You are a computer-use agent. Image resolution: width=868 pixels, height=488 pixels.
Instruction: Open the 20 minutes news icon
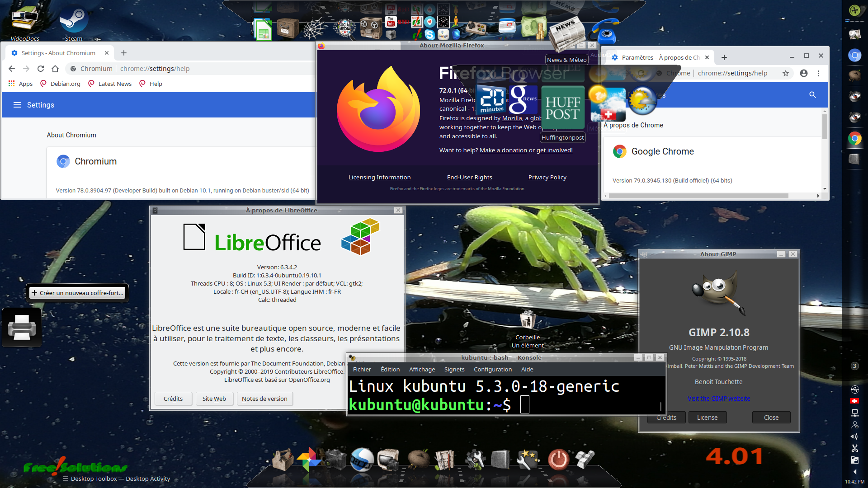pyautogui.click(x=492, y=99)
